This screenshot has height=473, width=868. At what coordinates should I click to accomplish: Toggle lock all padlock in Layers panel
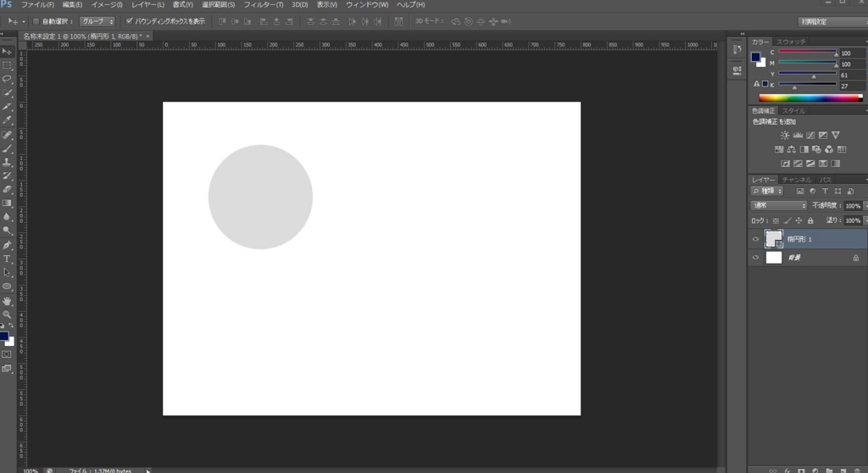tap(810, 220)
